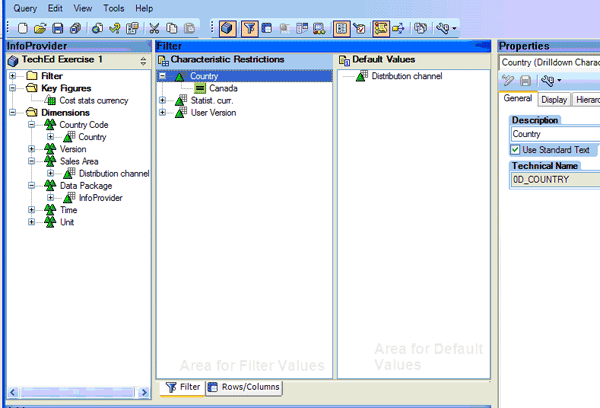Image resolution: width=600 pixels, height=408 pixels.
Task: Open the Help menu
Action: 144,8
